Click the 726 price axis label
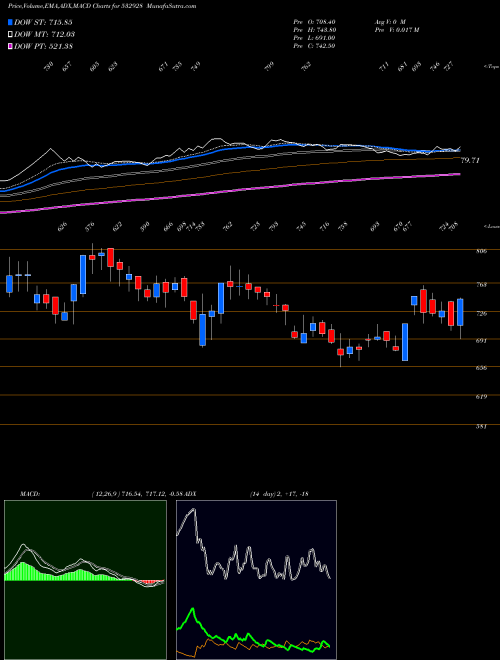500x660 pixels. pos(481,314)
